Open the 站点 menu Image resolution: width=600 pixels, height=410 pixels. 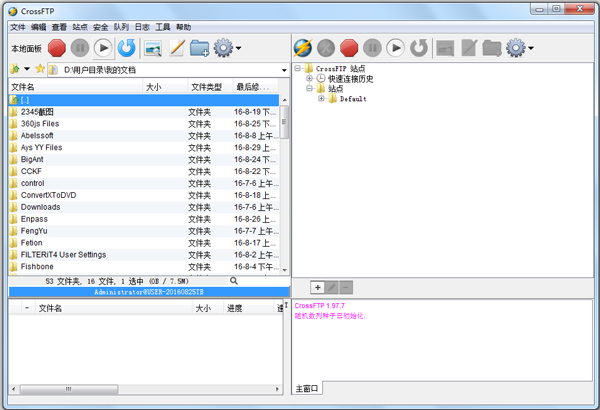(80, 27)
